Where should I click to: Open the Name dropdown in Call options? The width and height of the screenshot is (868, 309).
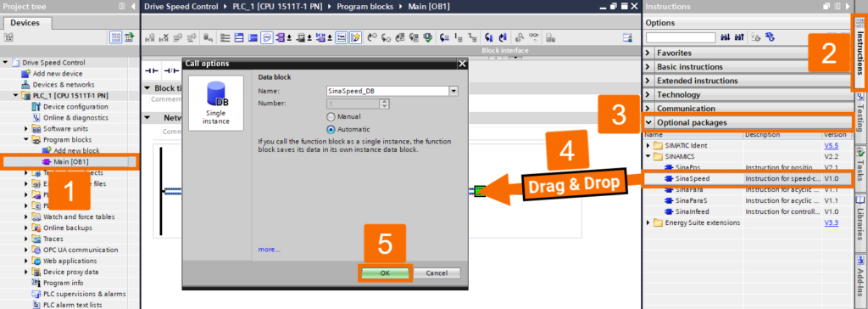point(454,91)
